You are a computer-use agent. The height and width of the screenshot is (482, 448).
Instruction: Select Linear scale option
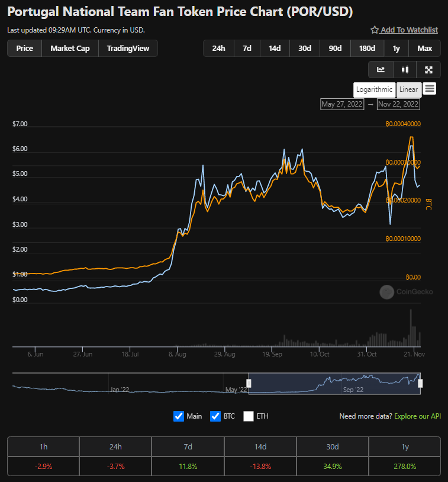coord(409,89)
